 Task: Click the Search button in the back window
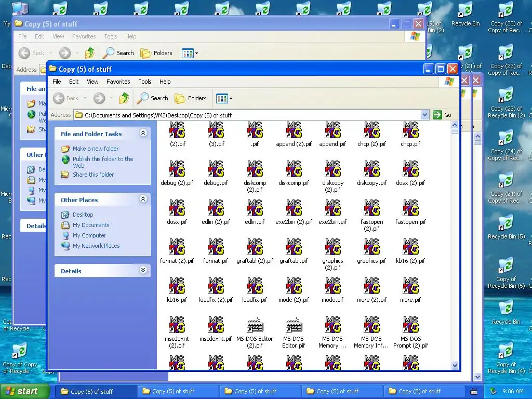tap(118, 53)
